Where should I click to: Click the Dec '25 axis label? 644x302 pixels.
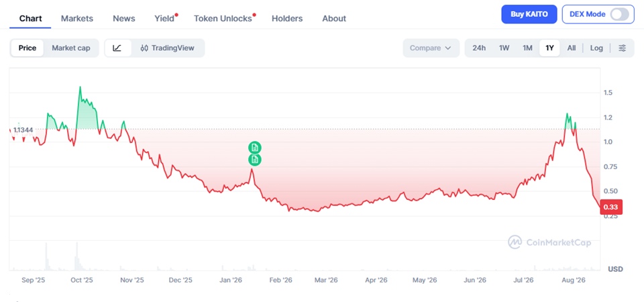[180, 281]
